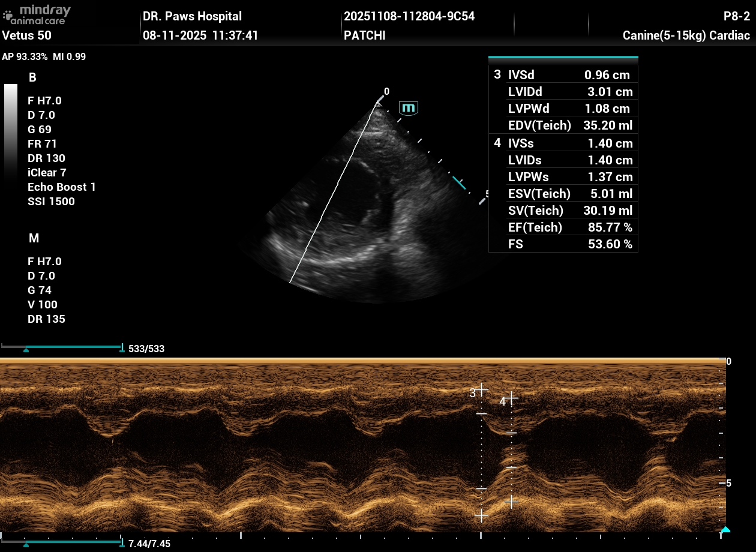Click the grayscale map bar beside B parameters

point(11,131)
